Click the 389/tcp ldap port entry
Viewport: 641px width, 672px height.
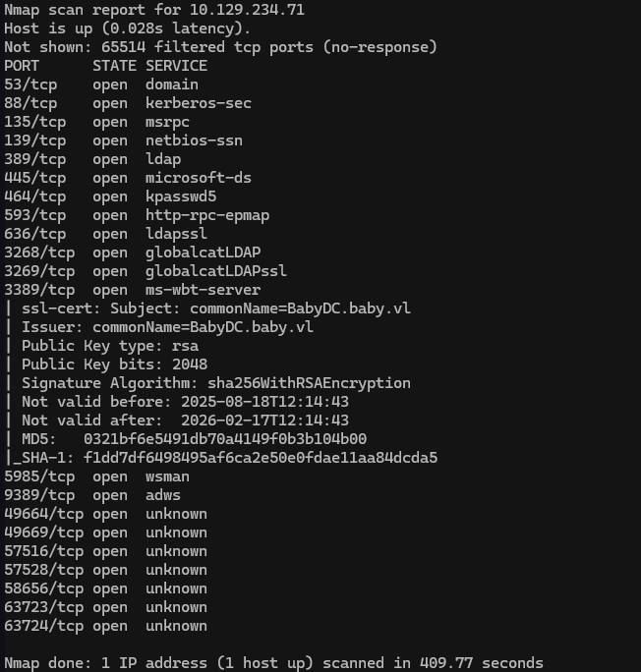[x=96, y=159]
